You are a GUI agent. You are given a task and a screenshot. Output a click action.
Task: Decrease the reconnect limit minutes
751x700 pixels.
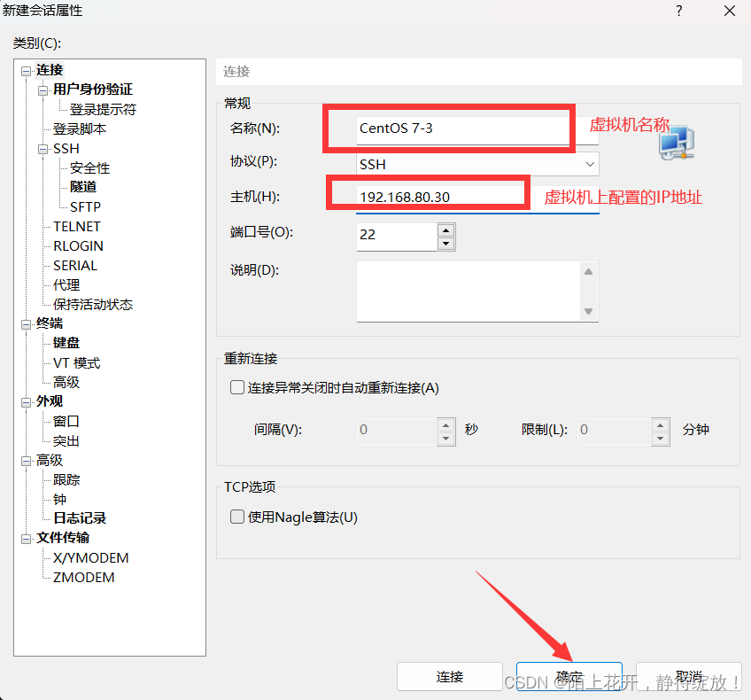661,439
